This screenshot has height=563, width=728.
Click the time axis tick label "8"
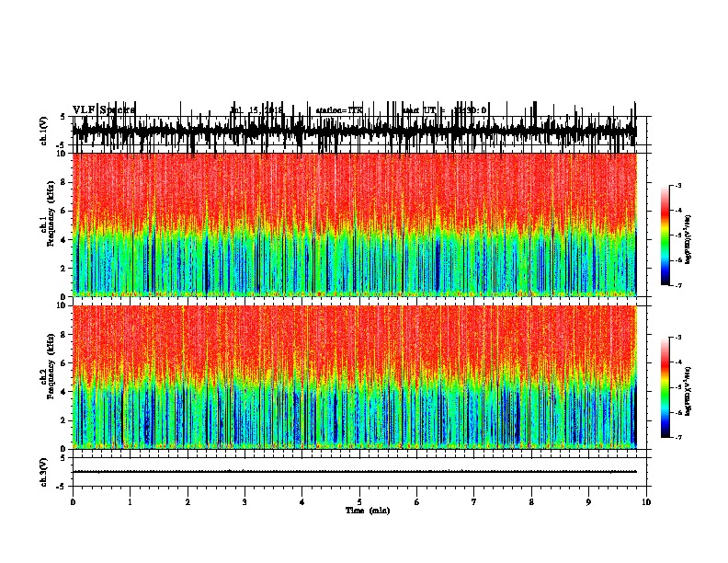[x=531, y=502]
